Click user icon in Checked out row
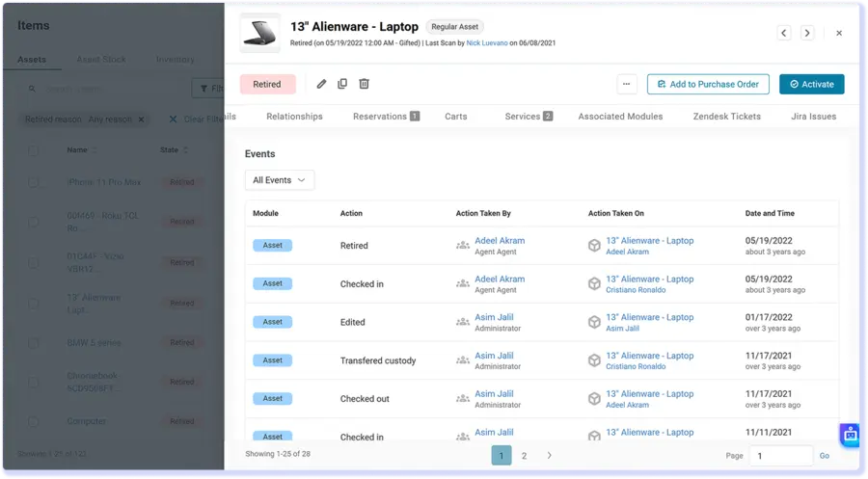Screen dimensions: 868x479 (x=462, y=398)
